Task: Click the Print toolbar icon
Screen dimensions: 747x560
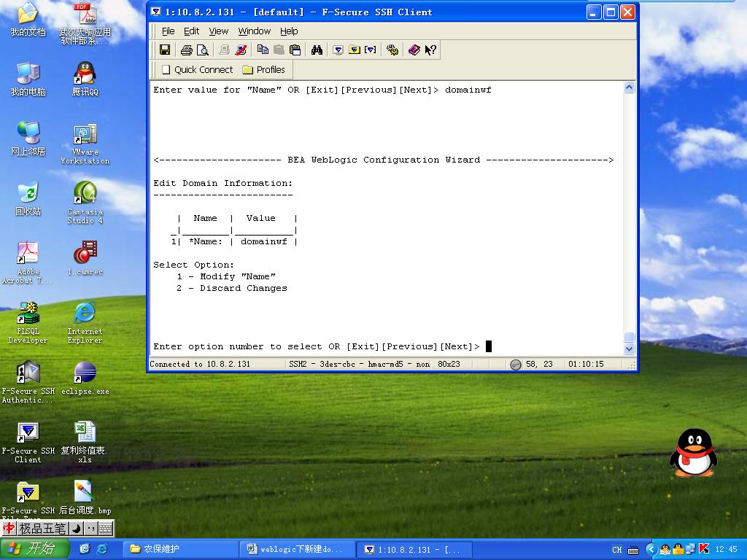Action: (186, 50)
